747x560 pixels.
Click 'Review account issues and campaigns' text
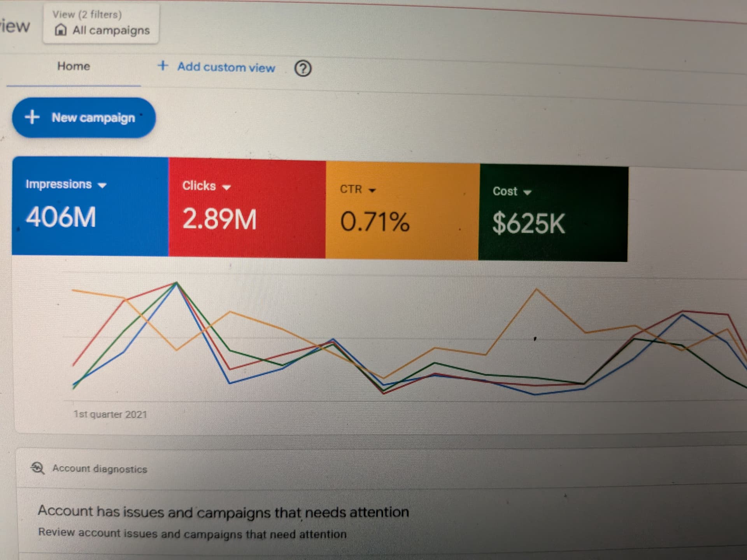pyautogui.click(x=192, y=533)
